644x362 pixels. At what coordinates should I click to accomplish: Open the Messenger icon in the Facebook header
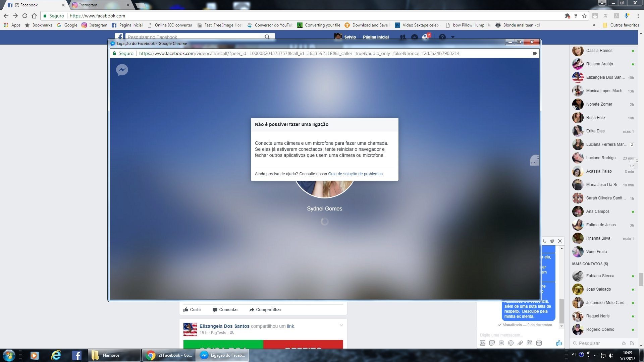pyautogui.click(x=415, y=37)
